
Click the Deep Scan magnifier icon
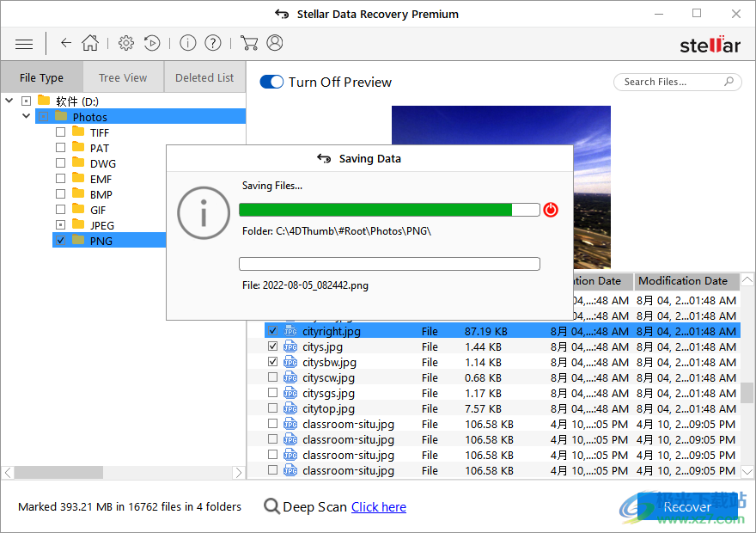point(271,506)
